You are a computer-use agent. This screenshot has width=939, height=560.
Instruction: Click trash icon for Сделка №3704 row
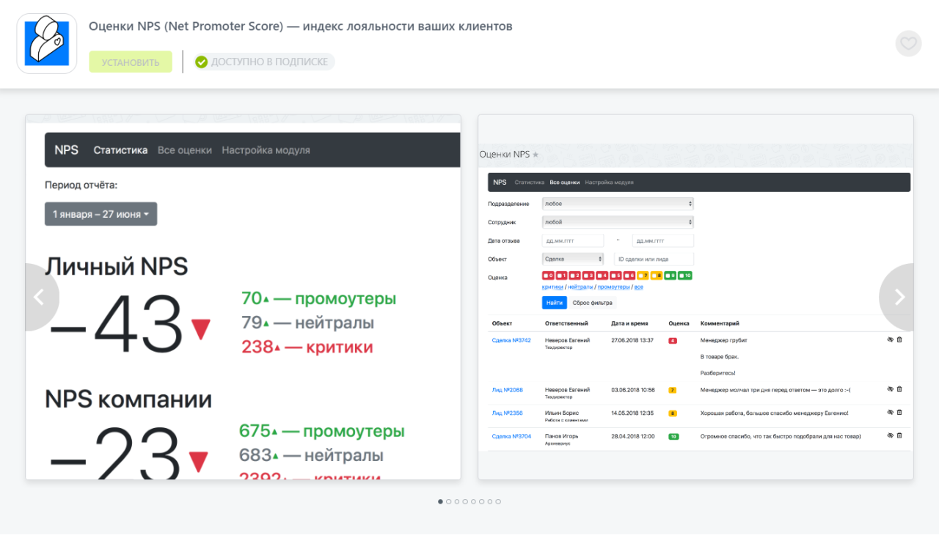pos(899,435)
